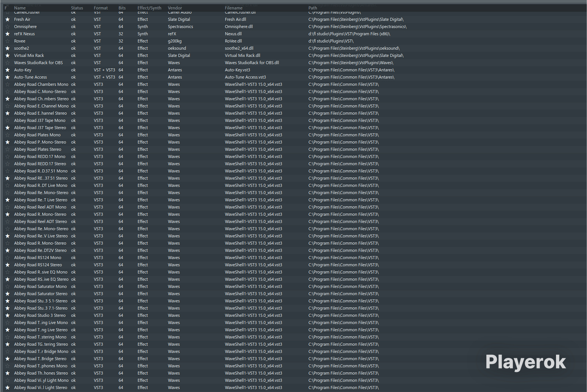Click the VST + VST3 format for Auto-Key
587x392 pixels.
(105, 70)
